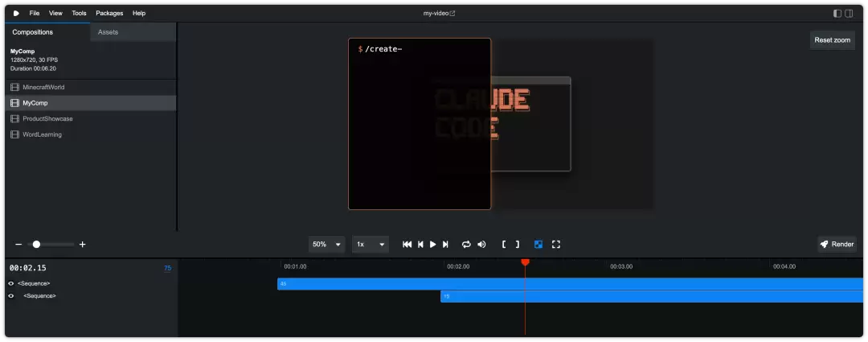The height and width of the screenshot is (342, 868).
Task: Open the Packages menu
Action: coord(109,13)
